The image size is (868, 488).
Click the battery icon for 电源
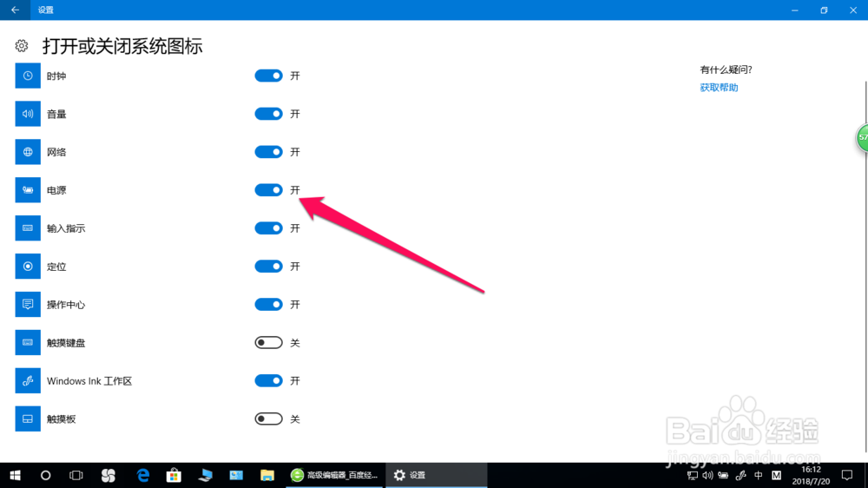(x=28, y=190)
